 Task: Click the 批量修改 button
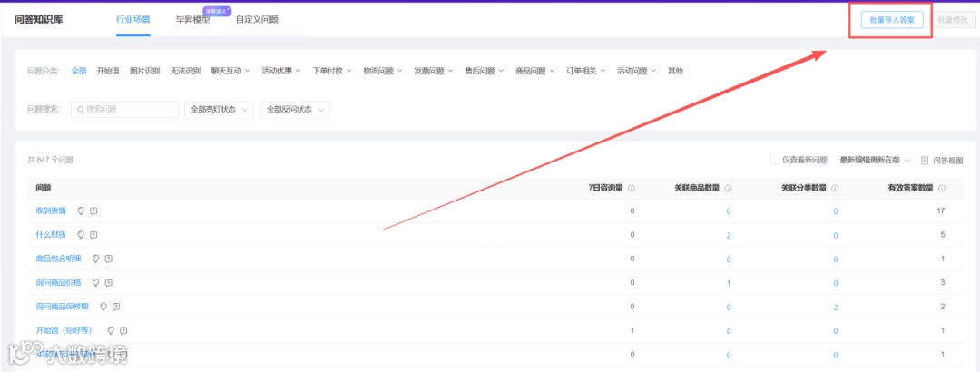point(953,20)
